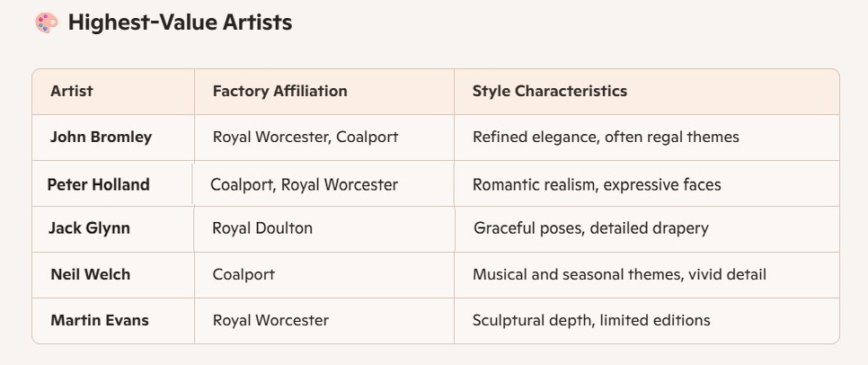Select the Factory Affiliation column header

(x=279, y=91)
